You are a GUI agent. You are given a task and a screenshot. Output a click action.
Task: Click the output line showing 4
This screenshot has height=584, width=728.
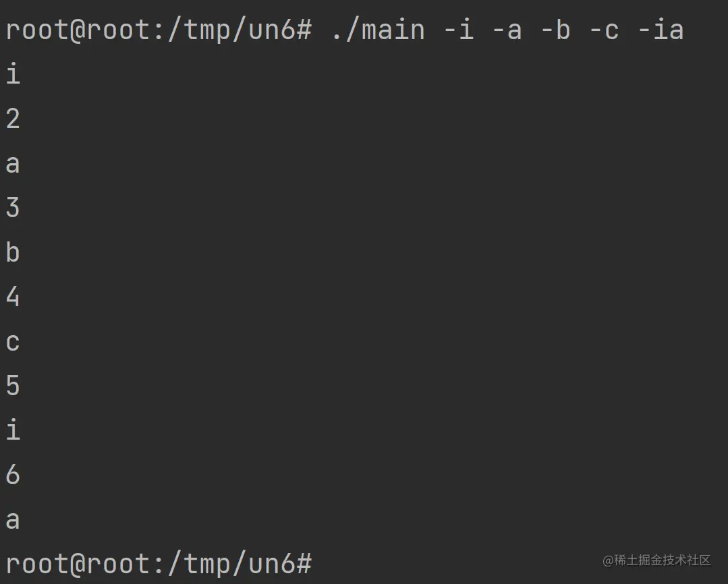(x=13, y=296)
